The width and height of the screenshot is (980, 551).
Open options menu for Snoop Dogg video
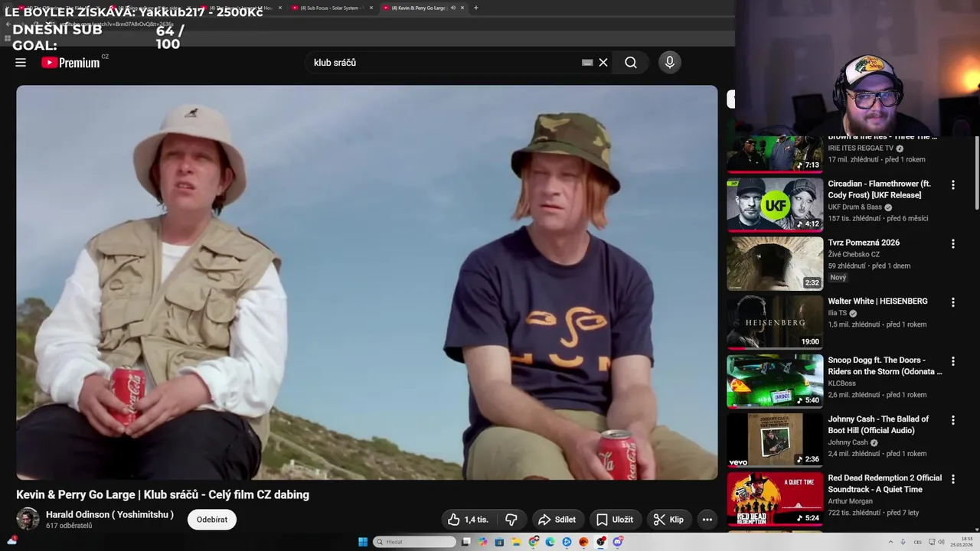point(953,361)
